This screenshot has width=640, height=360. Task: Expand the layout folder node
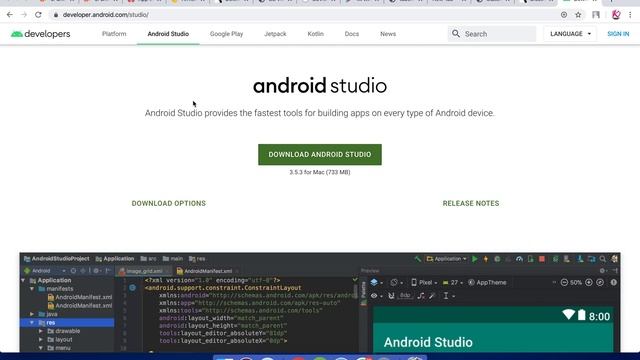40,340
